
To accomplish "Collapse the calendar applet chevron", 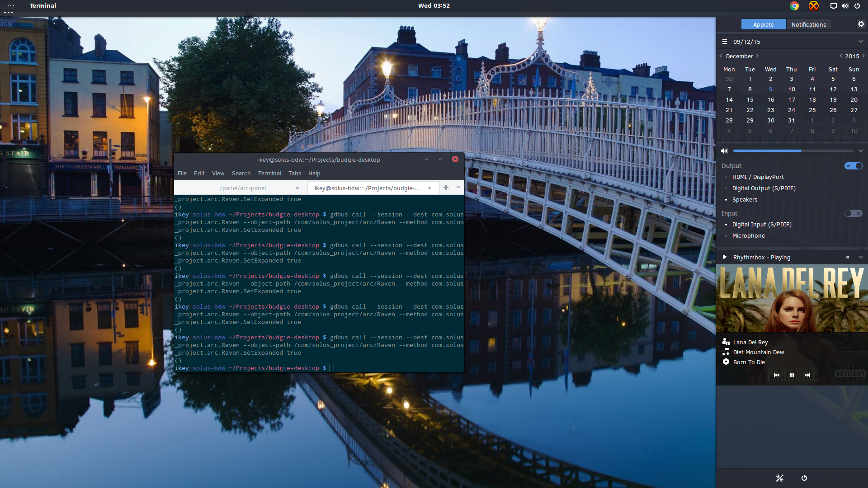I will point(861,42).
